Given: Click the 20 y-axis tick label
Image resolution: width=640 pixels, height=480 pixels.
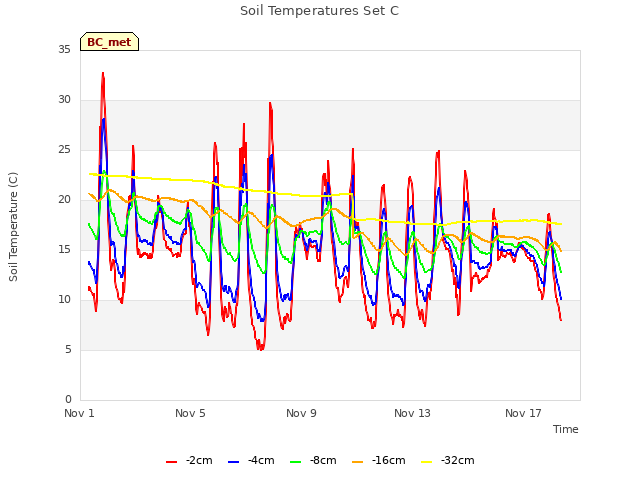Looking at the screenshot, I should pos(64,200).
